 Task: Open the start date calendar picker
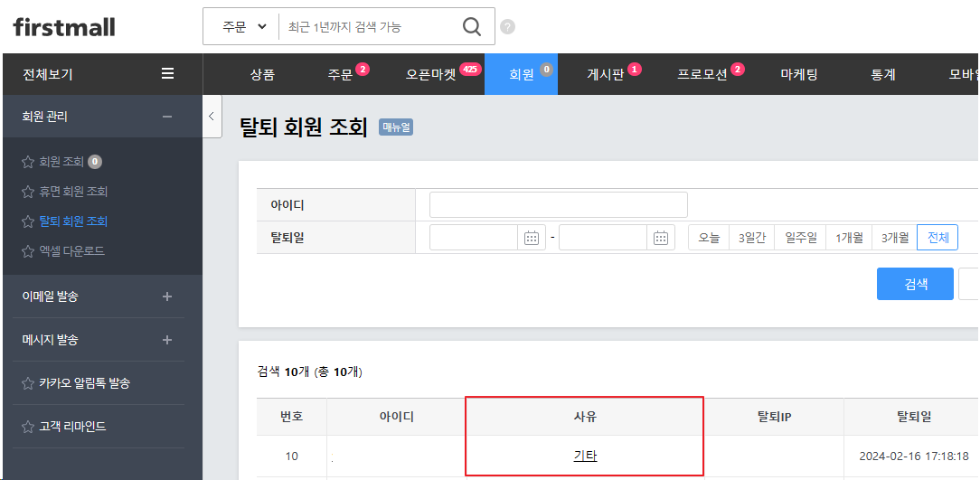[x=532, y=238]
